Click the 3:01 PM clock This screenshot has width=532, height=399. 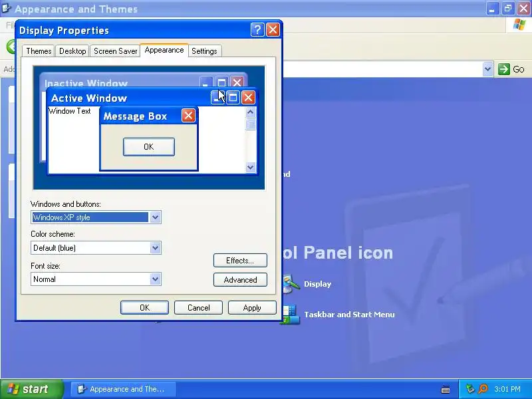pos(507,389)
